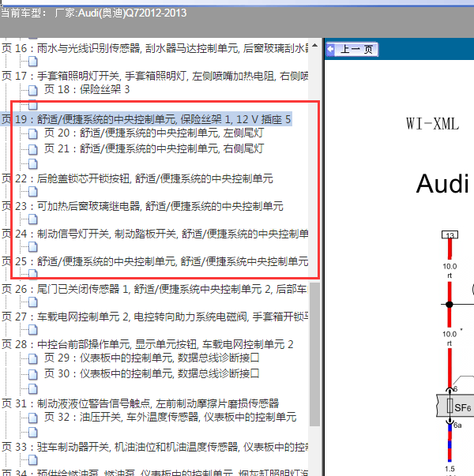
Task: Click the blank document icon below 页 16
Action: (33, 62)
